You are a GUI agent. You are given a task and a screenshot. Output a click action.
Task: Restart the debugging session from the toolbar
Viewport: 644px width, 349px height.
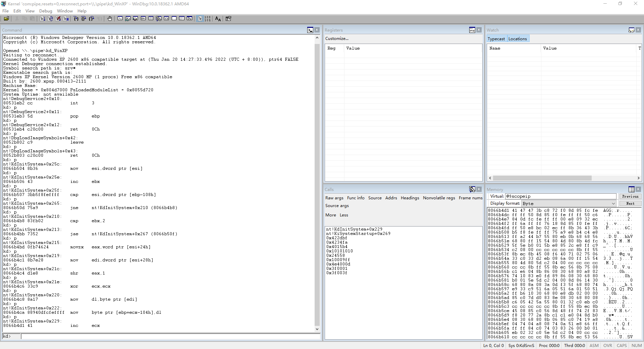point(50,19)
